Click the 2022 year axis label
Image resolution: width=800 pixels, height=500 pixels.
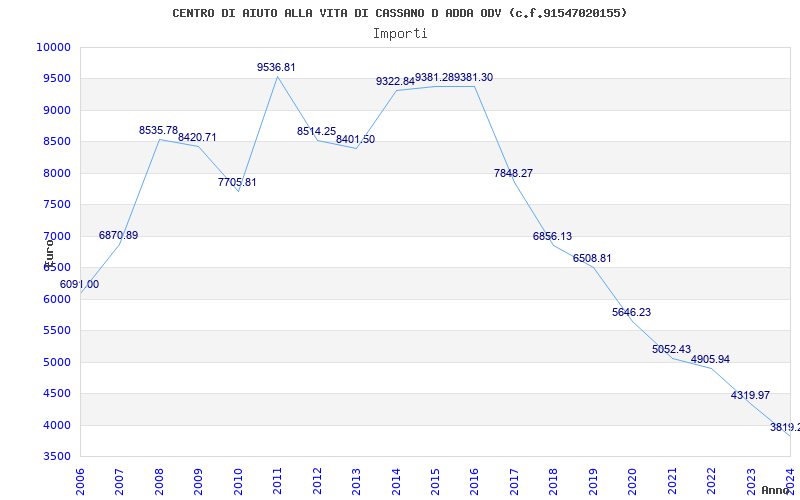[711, 482]
